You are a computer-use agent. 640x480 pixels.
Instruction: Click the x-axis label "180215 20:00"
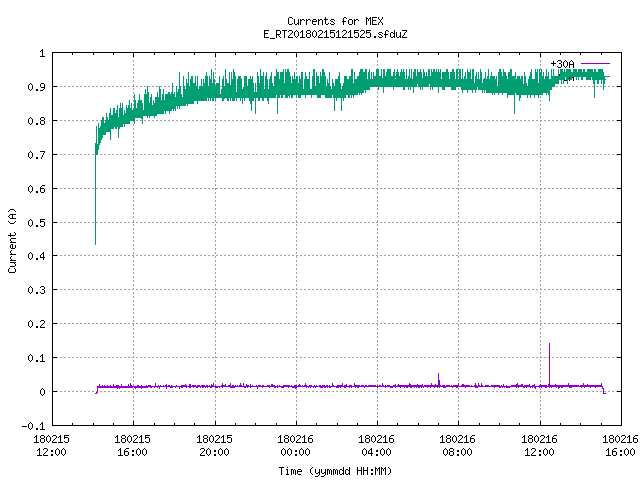tap(214, 445)
